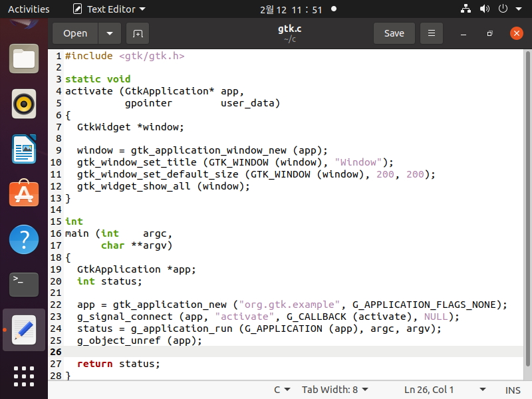
Task: Click "NULL" on line 23
Action: click(436, 317)
